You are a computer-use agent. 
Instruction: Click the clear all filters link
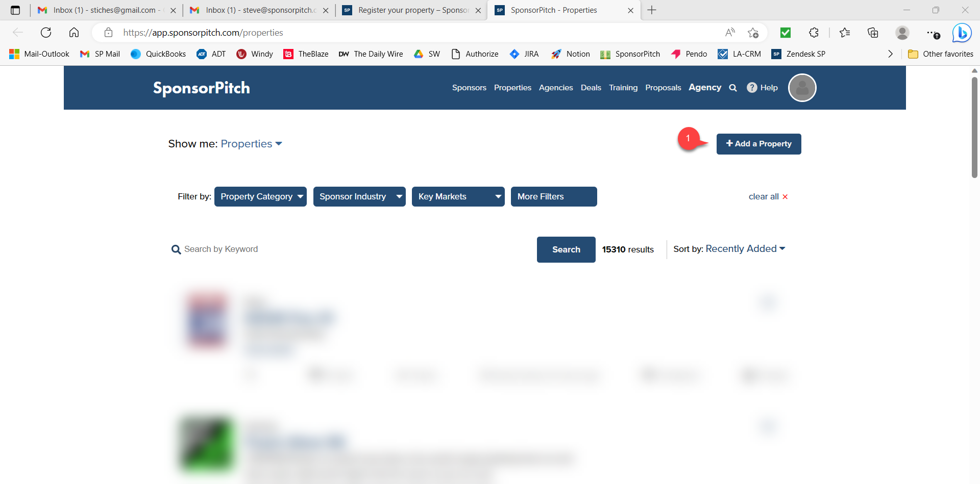point(768,196)
